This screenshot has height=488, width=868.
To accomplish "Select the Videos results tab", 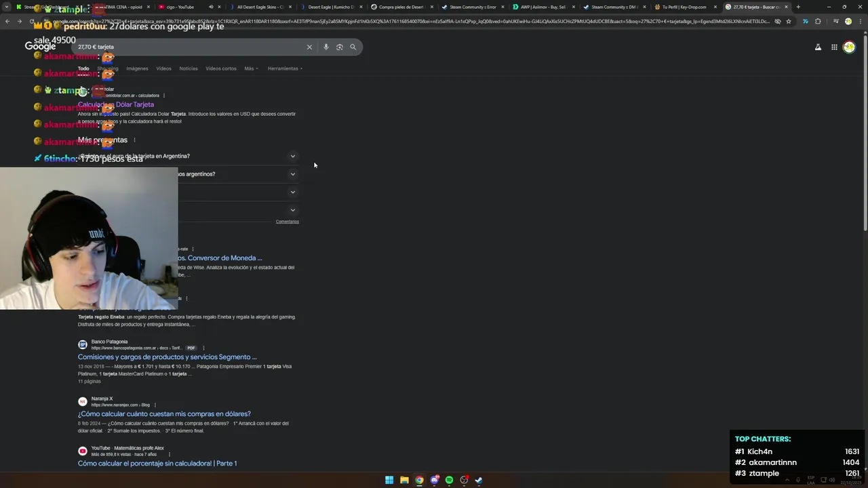I will [x=163, y=68].
